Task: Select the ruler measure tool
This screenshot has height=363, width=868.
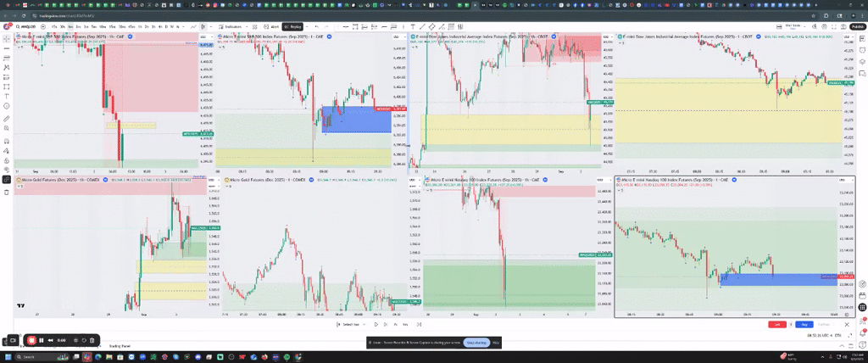Action: point(7,119)
